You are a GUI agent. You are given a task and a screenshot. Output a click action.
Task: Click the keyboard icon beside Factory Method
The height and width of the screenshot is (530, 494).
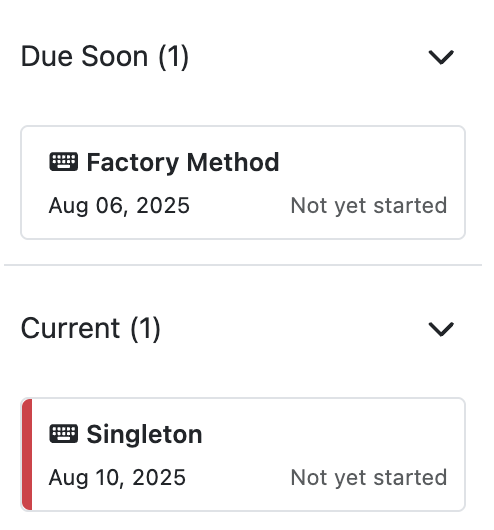(x=64, y=162)
